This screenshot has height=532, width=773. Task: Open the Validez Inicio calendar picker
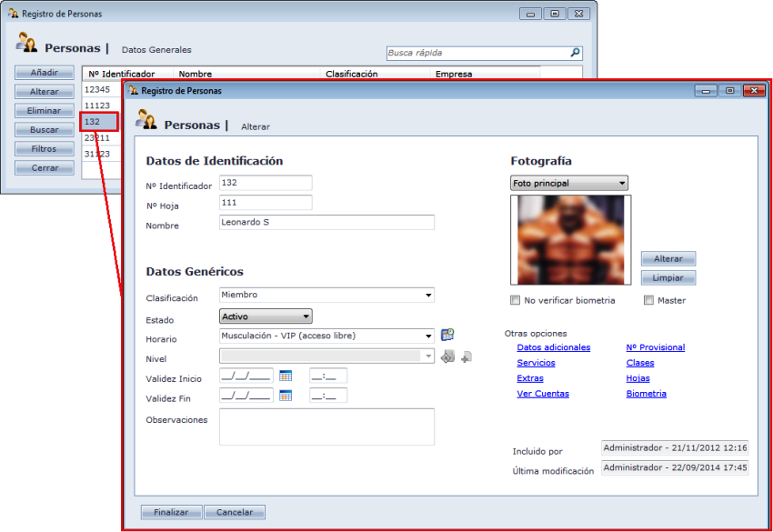[286, 376]
